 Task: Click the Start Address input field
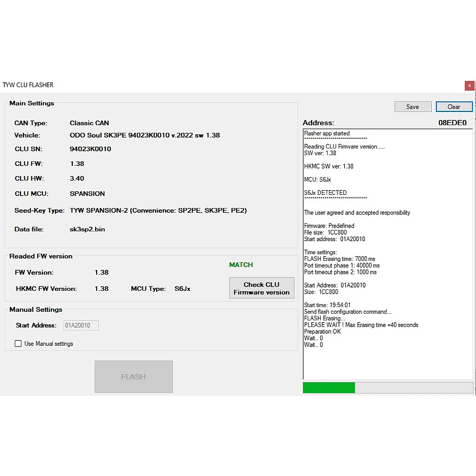click(x=80, y=326)
